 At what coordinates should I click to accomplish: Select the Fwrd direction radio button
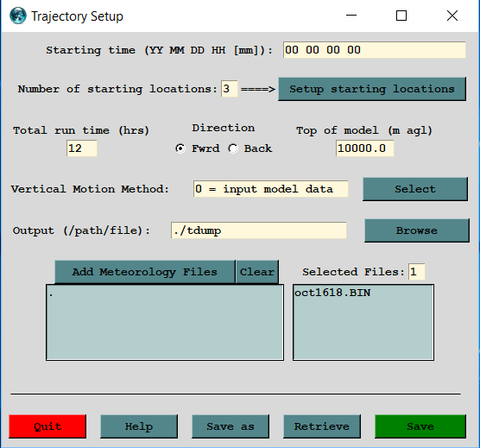click(x=180, y=148)
